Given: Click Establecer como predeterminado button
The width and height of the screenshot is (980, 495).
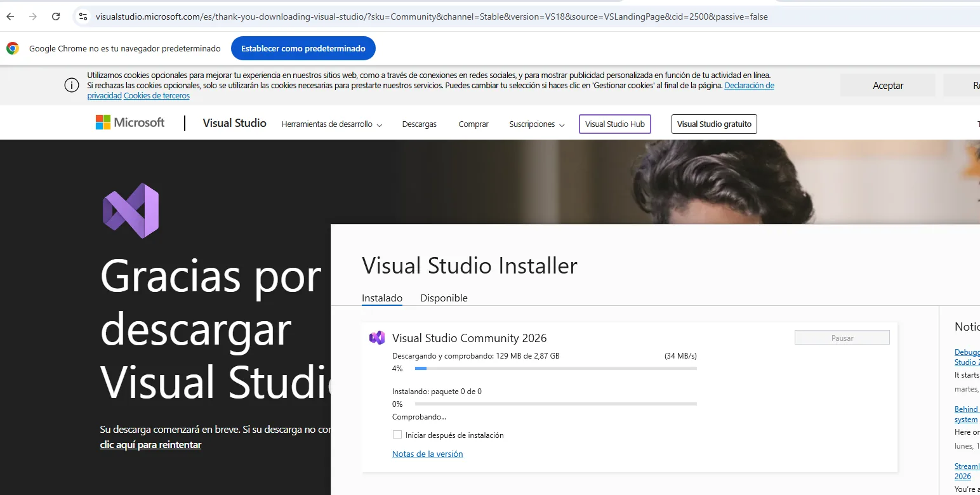Looking at the screenshot, I should pos(303,48).
